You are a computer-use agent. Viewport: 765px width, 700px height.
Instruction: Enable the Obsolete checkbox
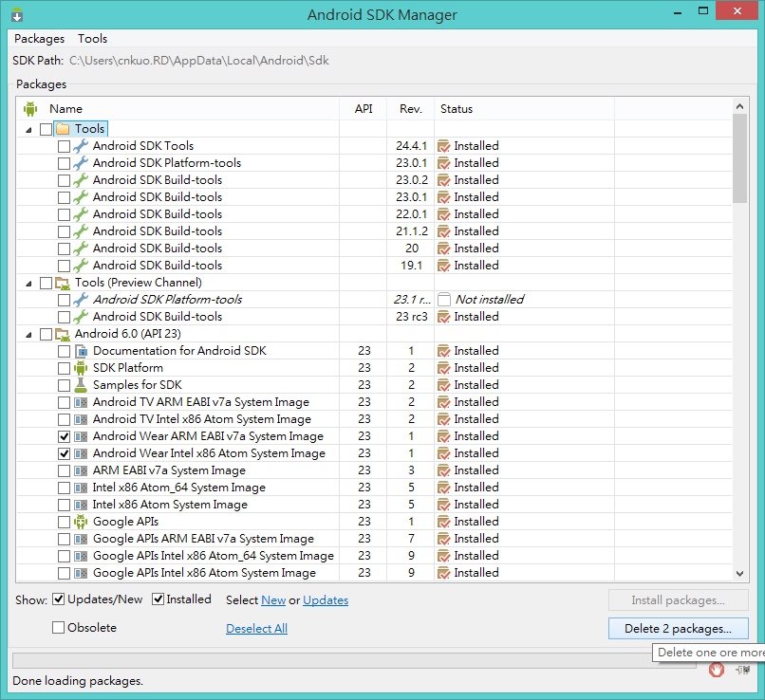coord(58,627)
